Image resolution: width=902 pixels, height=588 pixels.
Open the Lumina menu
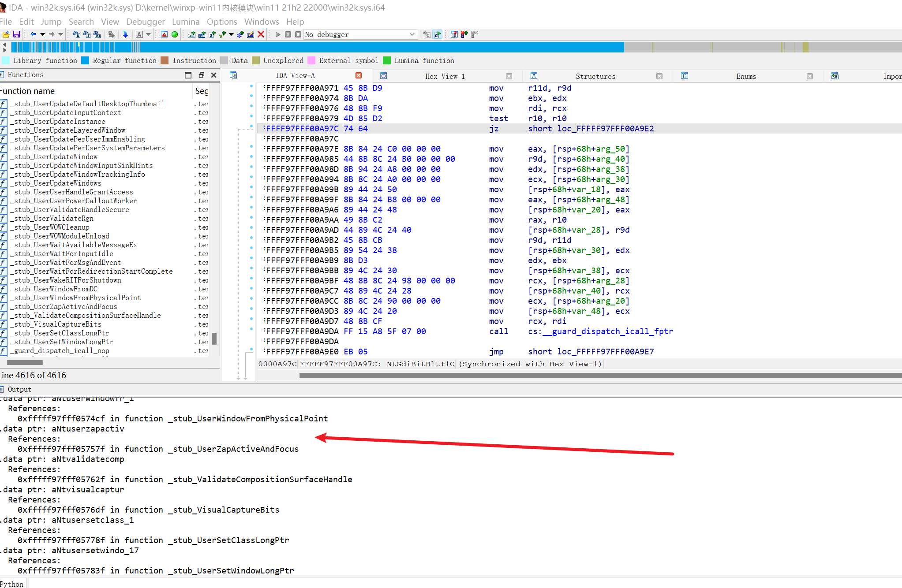pos(185,22)
